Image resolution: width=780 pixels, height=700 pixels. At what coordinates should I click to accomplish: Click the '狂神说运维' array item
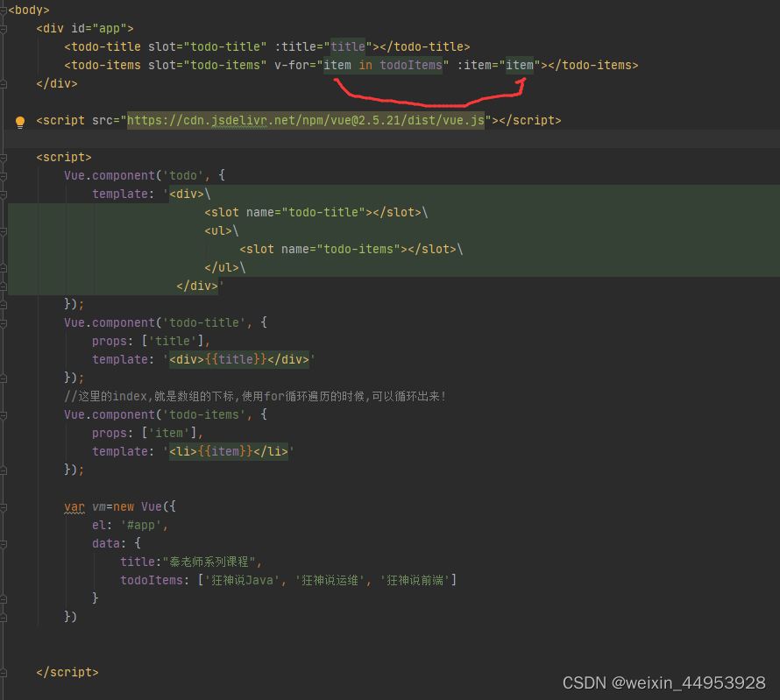point(330,581)
